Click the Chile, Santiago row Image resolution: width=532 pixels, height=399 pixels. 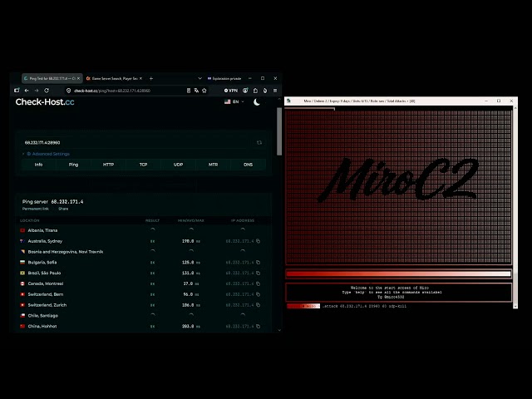tap(143, 316)
